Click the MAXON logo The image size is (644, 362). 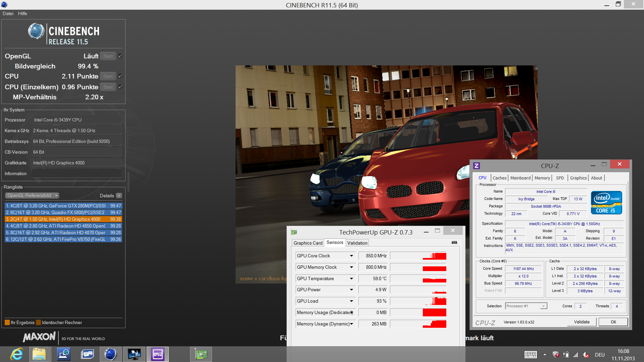39,337
